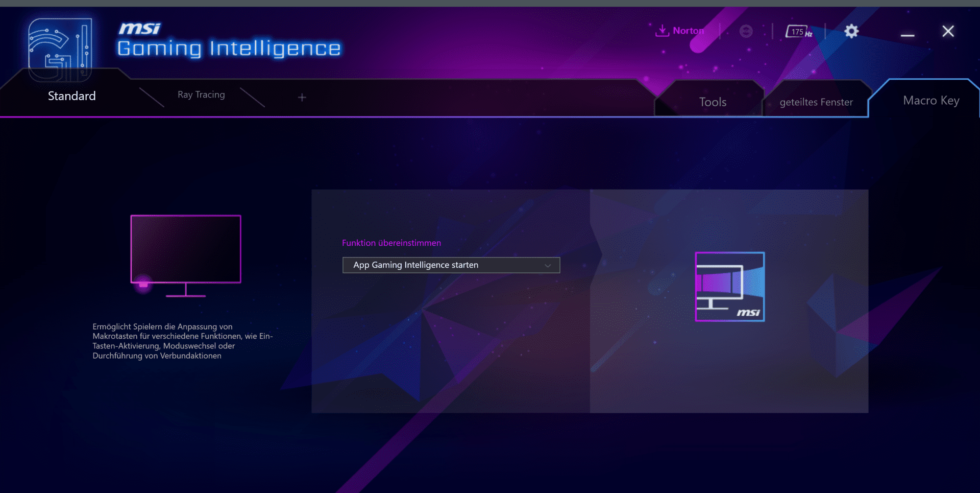Viewport: 980px width, 493px height.
Task: Click the Makrotasten description text
Action: (x=183, y=341)
